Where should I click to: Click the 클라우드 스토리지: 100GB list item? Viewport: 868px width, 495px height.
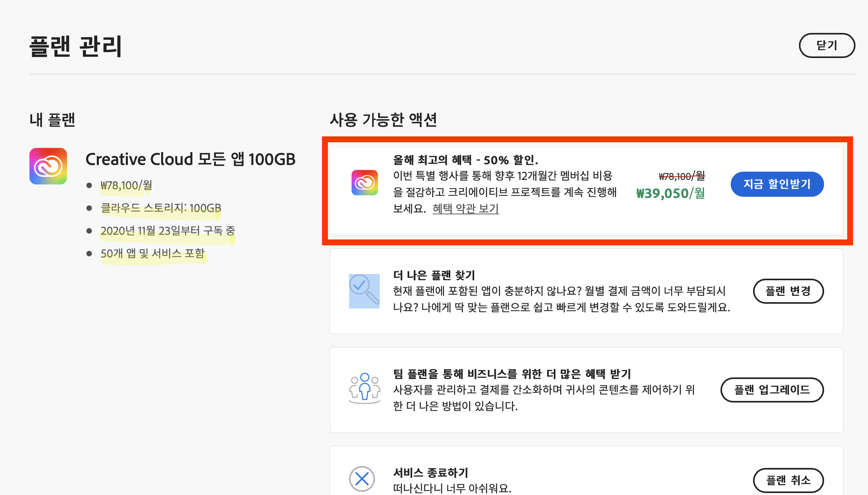point(161,208)
